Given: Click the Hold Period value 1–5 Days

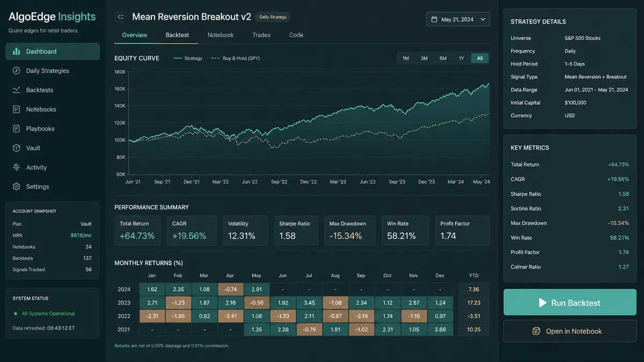Looking at the screenshot, I should (575, 64).
